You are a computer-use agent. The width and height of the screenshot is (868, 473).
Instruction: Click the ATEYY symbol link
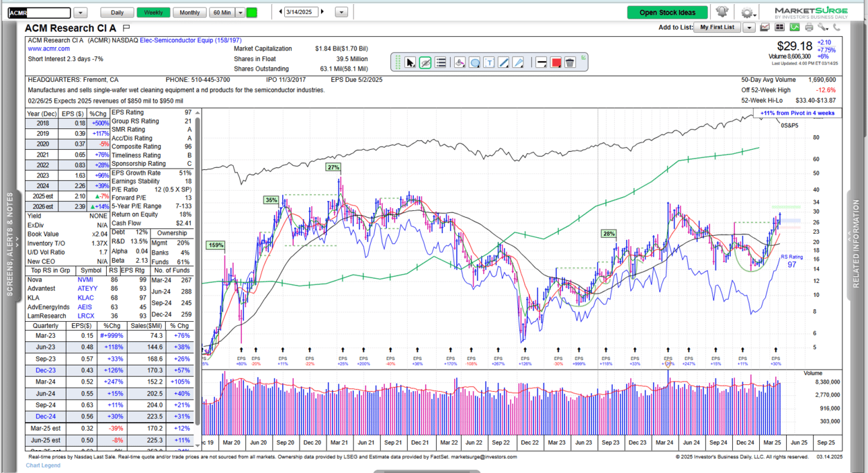click(x=87, y=288)
